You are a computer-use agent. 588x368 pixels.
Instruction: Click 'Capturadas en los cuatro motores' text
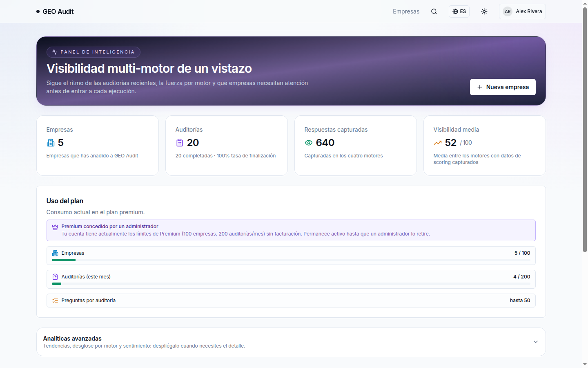click(x=343, y=156)
